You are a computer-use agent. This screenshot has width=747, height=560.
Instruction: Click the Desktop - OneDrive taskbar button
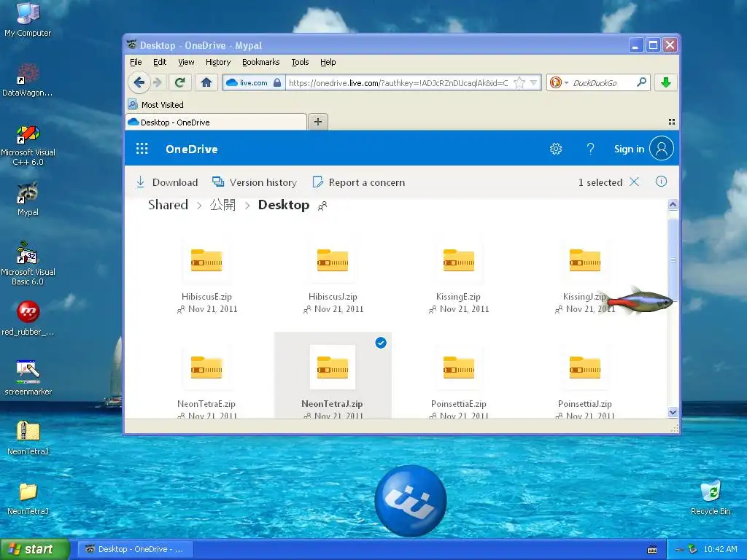tap(136, 549)
